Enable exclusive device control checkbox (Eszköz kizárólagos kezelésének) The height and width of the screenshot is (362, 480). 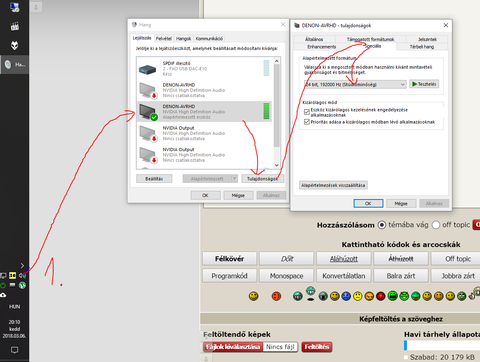click(307, 112)
